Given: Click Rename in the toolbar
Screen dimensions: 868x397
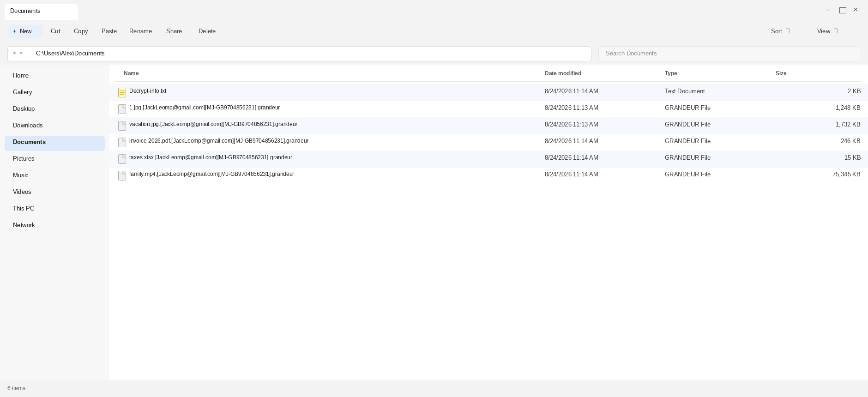Looking at the screenshot, I should (x=140, y=31).
